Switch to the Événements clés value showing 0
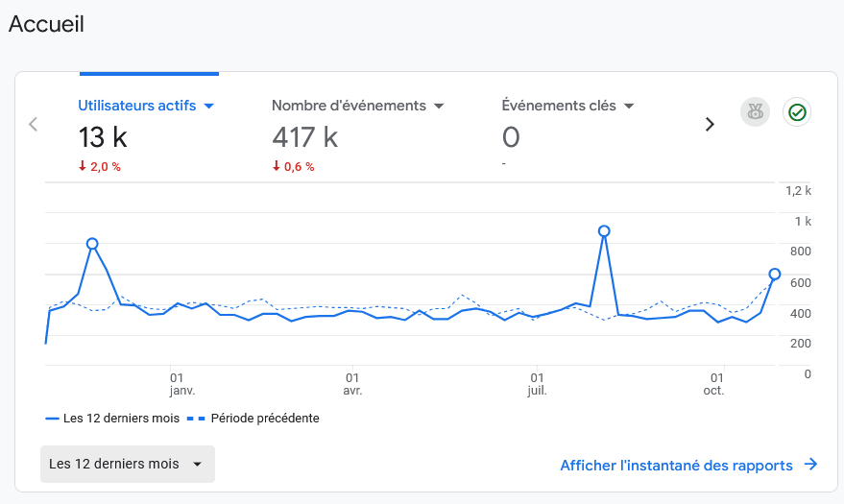 point(511,138)
